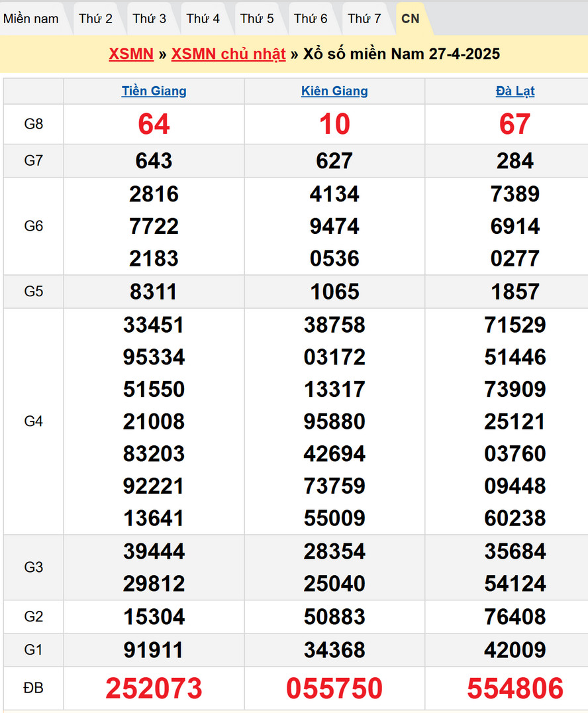The width and height of the screenshot is (588, 713).
Task: Open the Thứ 4 results tab
Action: 203,19
